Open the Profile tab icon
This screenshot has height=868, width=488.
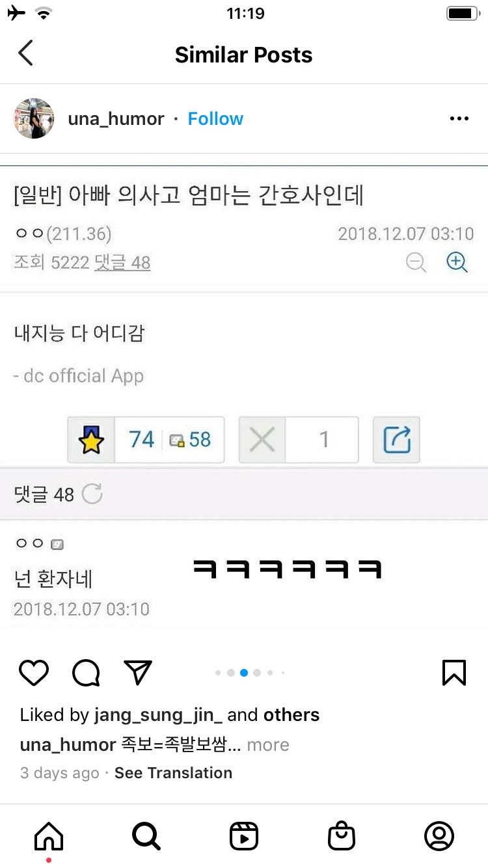[x=439, y=836]
